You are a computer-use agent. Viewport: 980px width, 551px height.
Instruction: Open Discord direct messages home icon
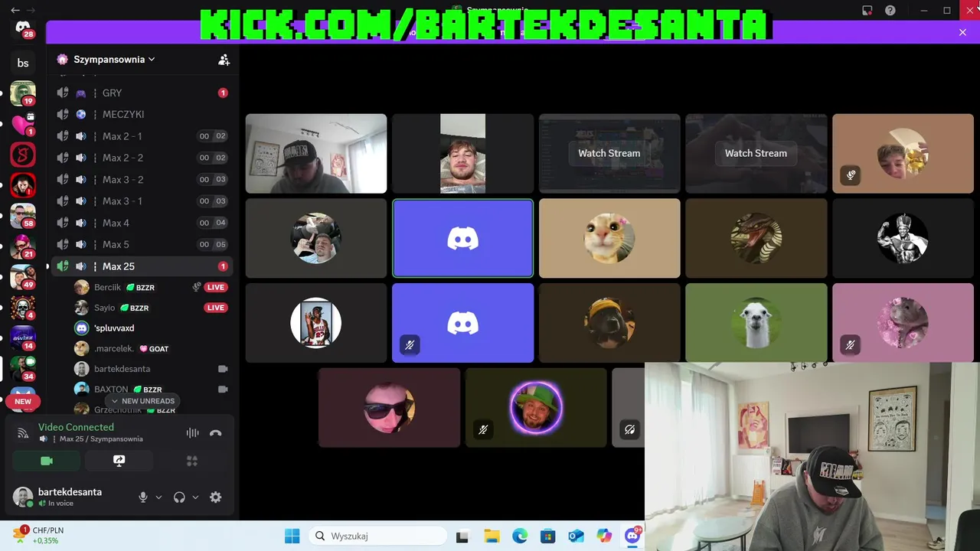[x=23, y=28]
